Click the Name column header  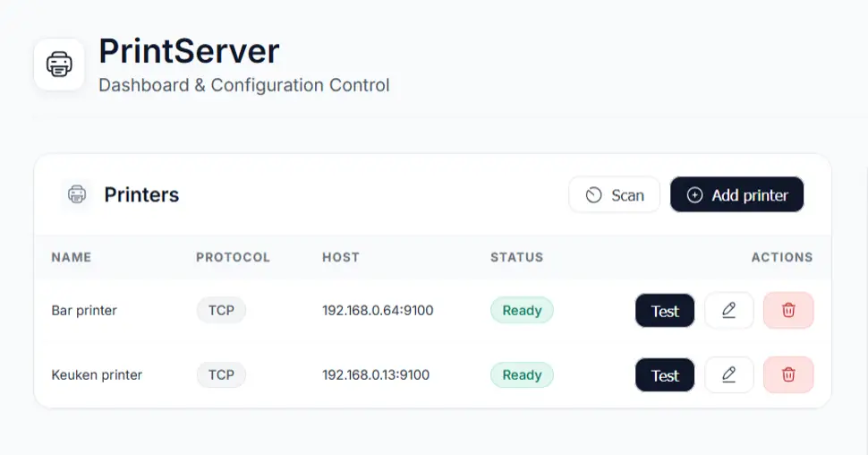72,257
